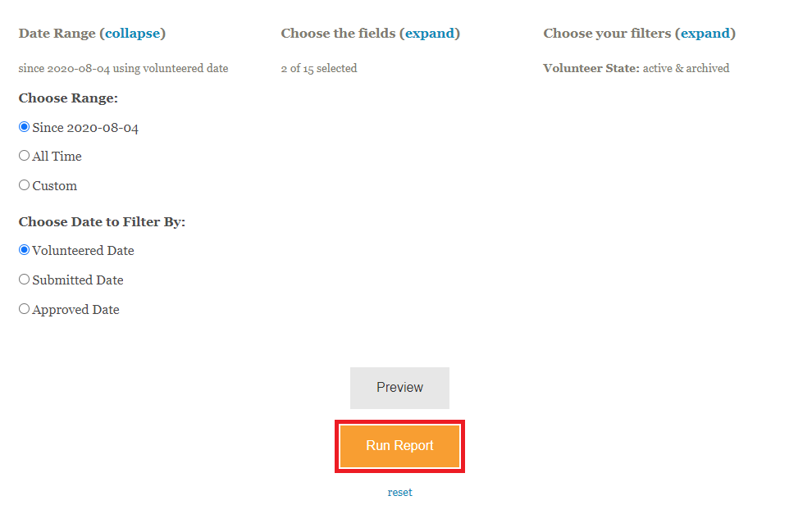Viewport: 812px width, 505px height.
Task: Select the "Since 2020-08-04" radio button
Action: click(x=25, y=127)
